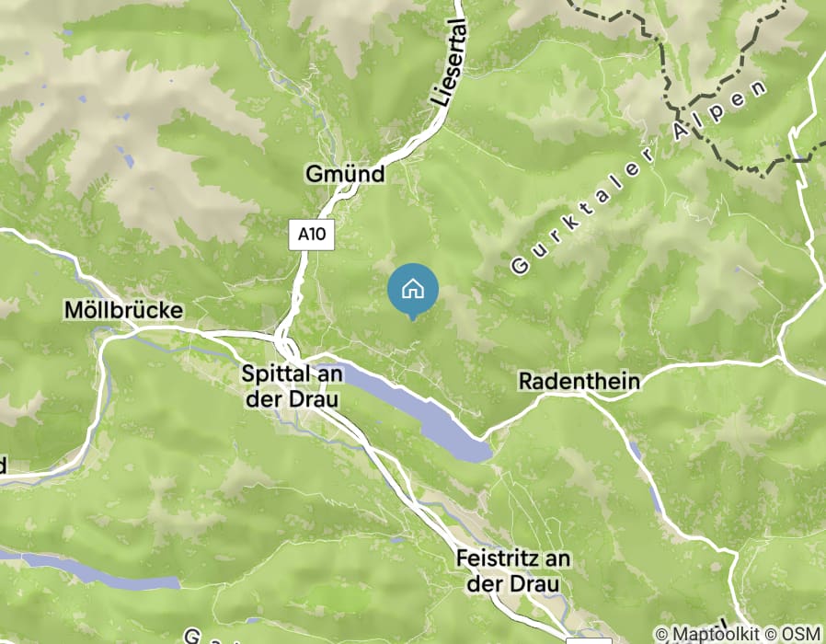Image resolution: width=826 pixels, height=644 pixels.
Task: Click the large lake east of Spittal
Action: click(x=416, y=410)
